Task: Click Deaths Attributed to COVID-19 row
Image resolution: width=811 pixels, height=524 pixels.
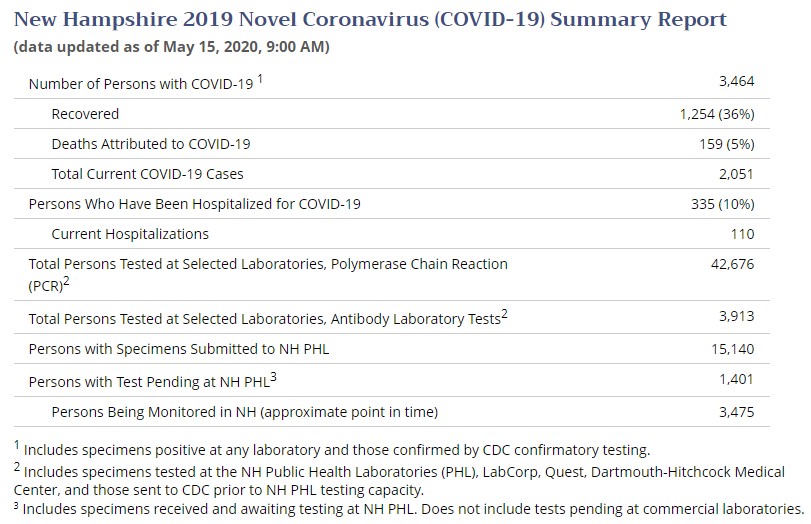Action: tap(150, 144)
